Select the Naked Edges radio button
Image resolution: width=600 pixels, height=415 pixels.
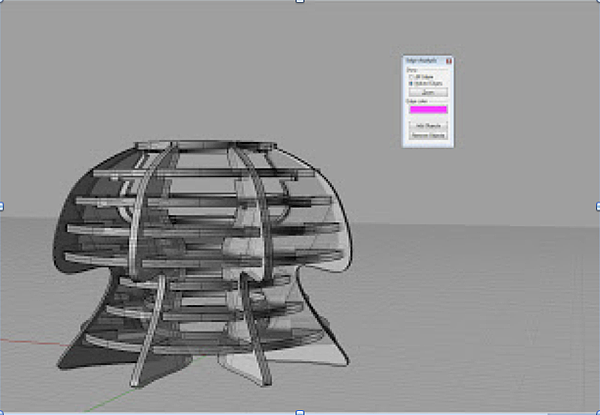410,83
